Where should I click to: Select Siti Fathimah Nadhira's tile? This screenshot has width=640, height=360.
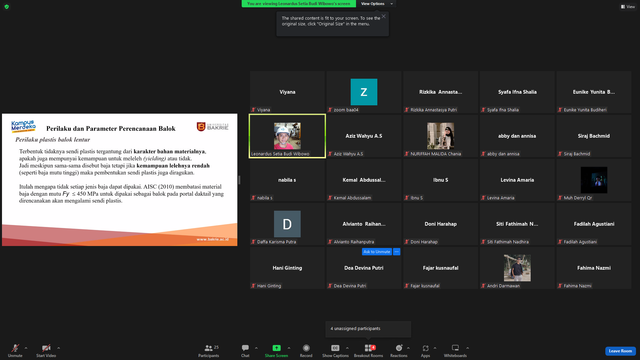[x=517, y=224]
